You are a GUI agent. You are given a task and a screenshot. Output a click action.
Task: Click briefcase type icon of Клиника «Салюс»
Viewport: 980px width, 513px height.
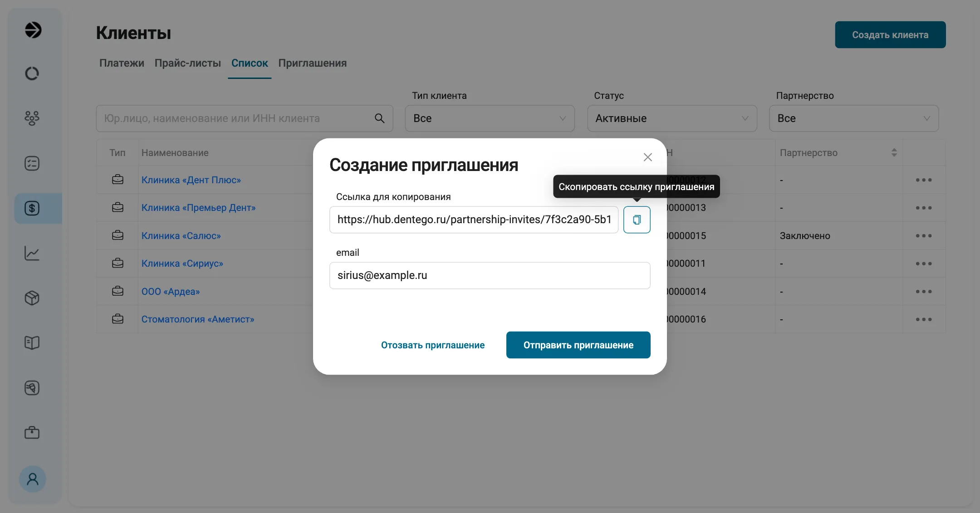click(x=118, y=235)
